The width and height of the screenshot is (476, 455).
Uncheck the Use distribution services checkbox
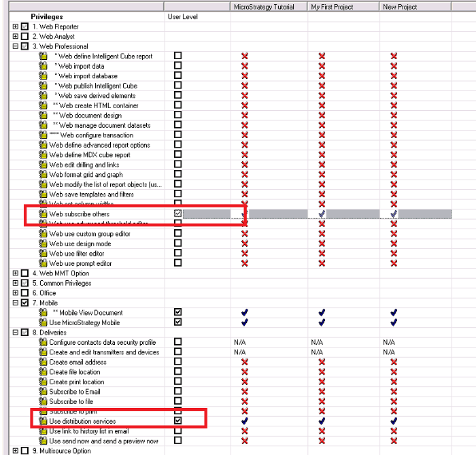[178, 421]
